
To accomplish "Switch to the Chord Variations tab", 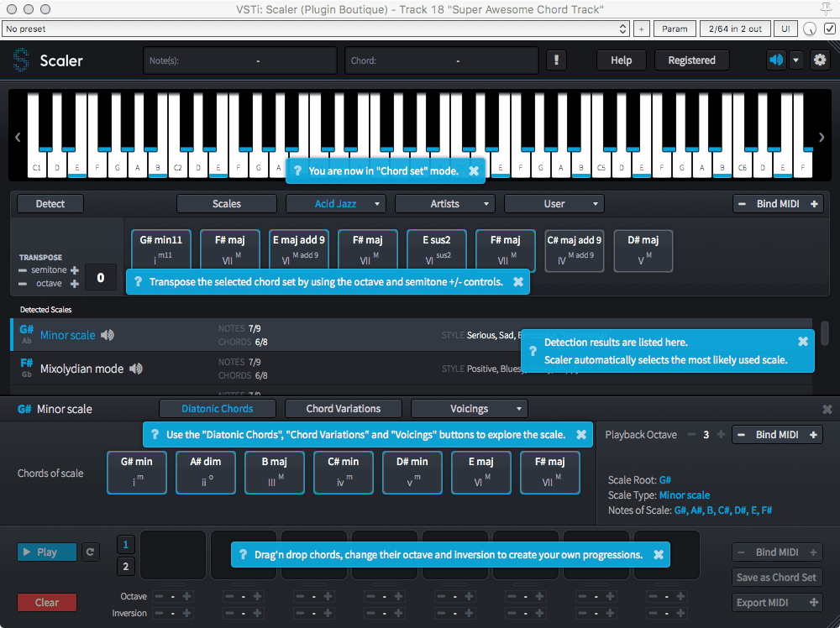I will (343, 409).
